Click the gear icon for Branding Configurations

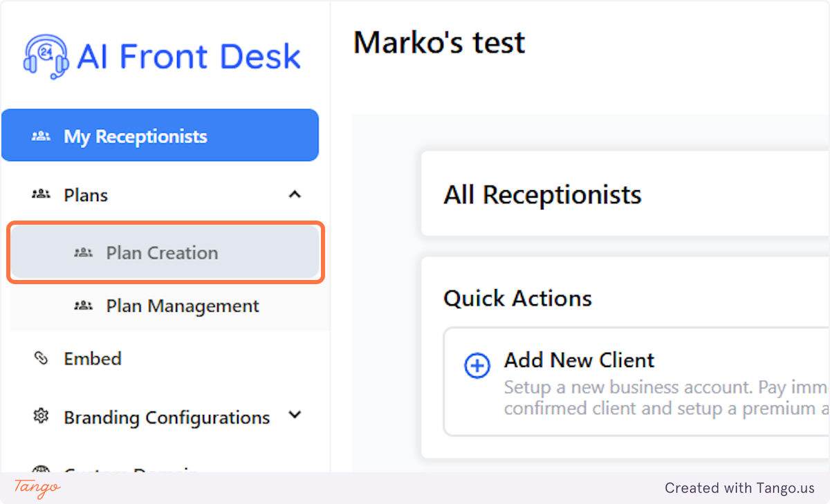pyautogui.click(x=41, y=416)
